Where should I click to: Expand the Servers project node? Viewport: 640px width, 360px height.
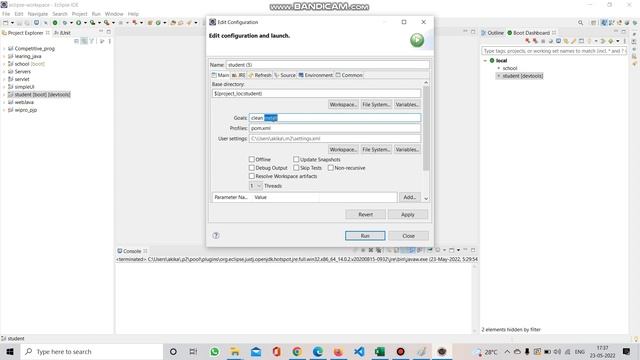click(x=4, y=71)
